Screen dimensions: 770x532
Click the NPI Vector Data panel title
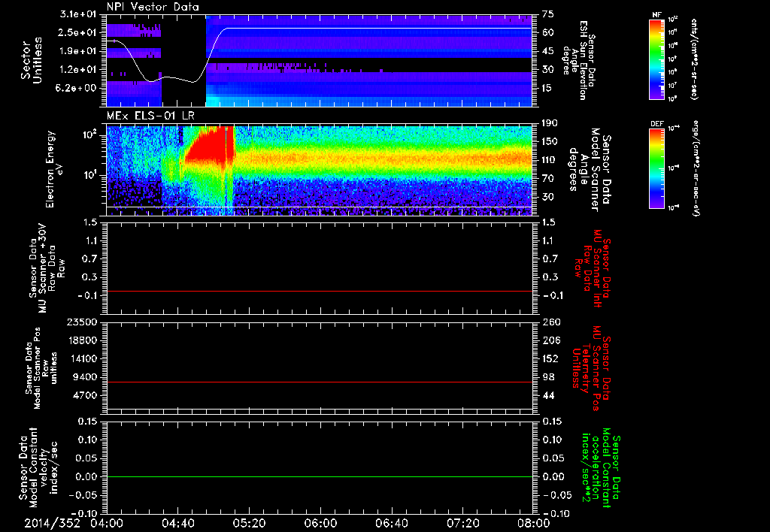point(153,7)
